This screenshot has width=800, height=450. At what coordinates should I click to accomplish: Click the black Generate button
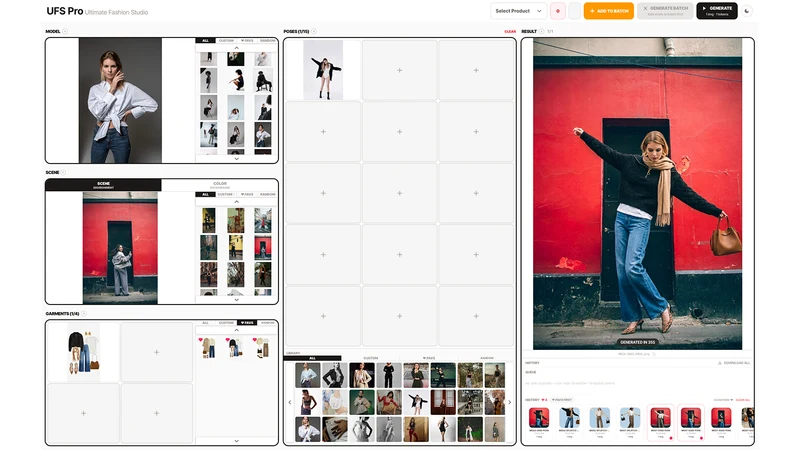717,11
